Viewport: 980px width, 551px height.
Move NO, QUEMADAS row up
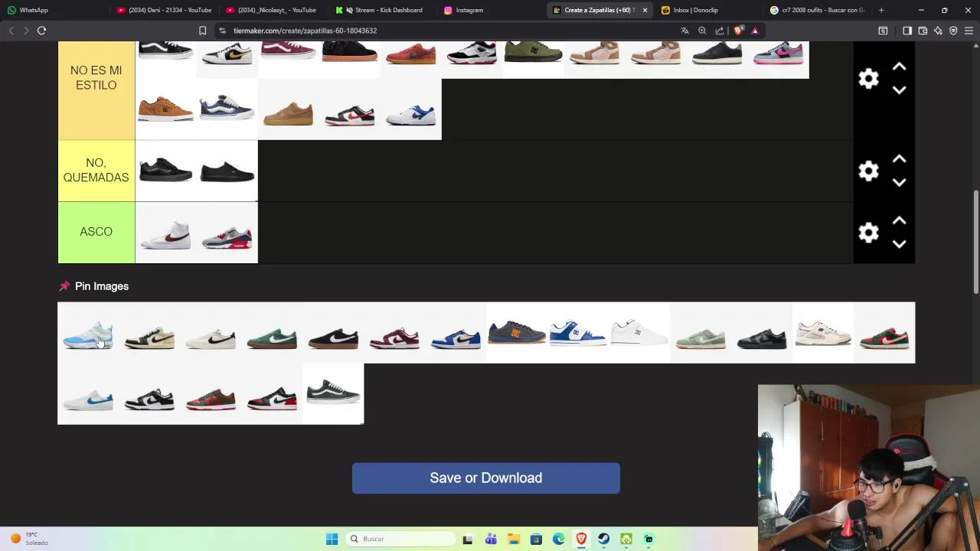click(899, 159)
